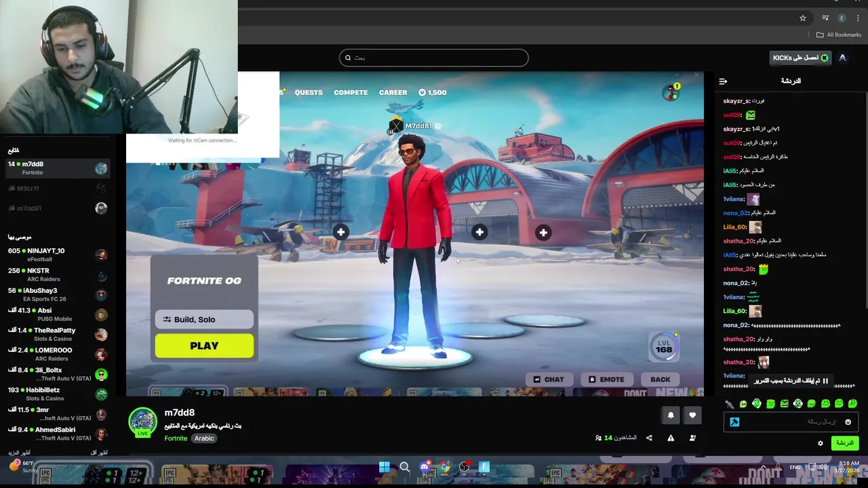868x488 pixels.
Task: Open 3li_Boltx channel in the sidebar
Action: (x=58, y=374)
